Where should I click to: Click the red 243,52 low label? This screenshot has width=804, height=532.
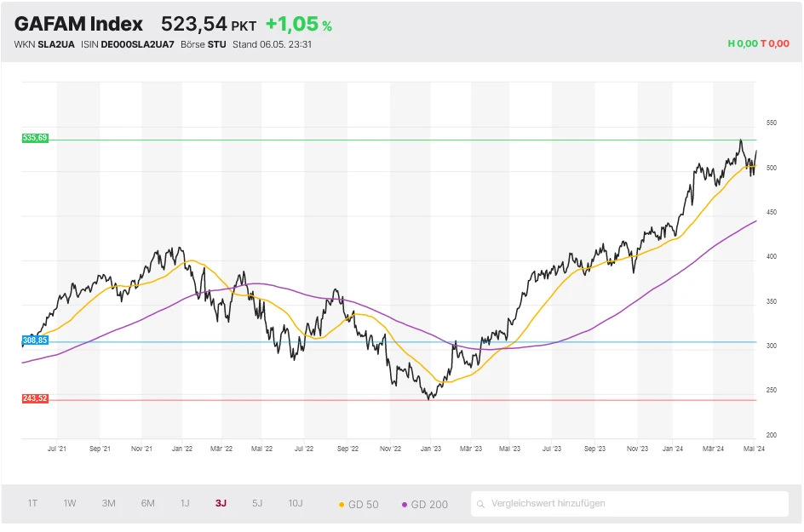pos(35,398)
